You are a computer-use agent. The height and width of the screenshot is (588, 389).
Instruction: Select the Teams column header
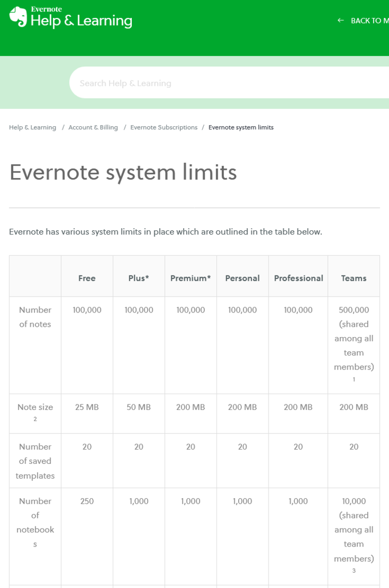354,278
